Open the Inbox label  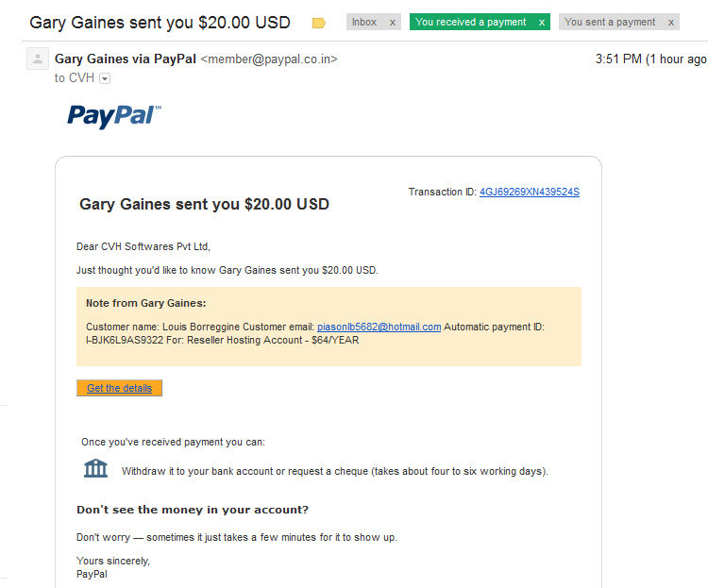pyautogui.click(x=364, y=22)
